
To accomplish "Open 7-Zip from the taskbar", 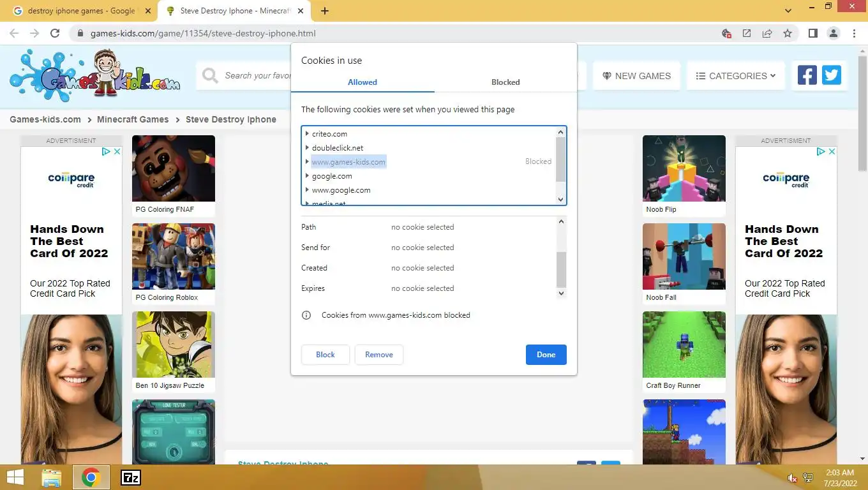I will (131, 477).
